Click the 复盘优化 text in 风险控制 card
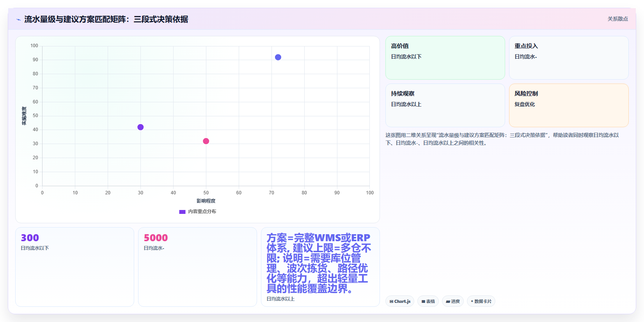Screen dimensions: 644x322 525,104
